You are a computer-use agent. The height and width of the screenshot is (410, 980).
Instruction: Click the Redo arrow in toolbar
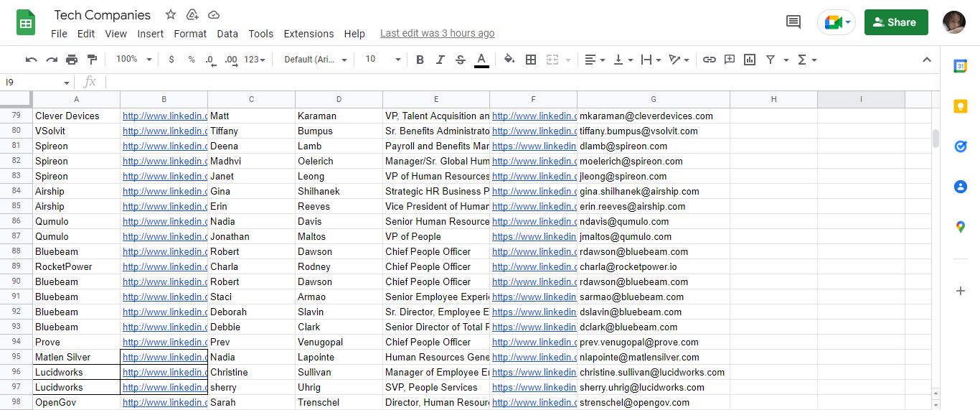[x=52, y=60]
